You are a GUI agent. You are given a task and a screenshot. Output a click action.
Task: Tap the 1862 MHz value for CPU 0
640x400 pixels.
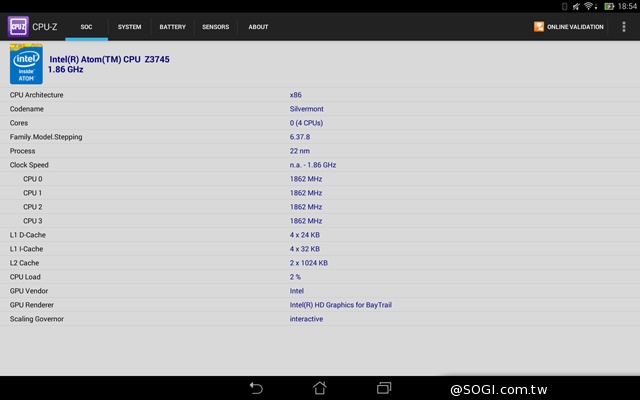point(306,179)
